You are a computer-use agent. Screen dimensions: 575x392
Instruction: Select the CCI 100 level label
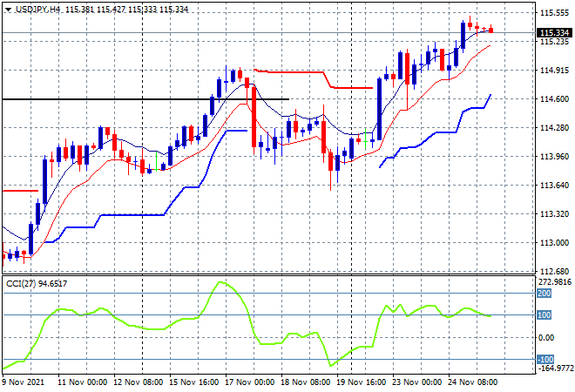[544, 315]
